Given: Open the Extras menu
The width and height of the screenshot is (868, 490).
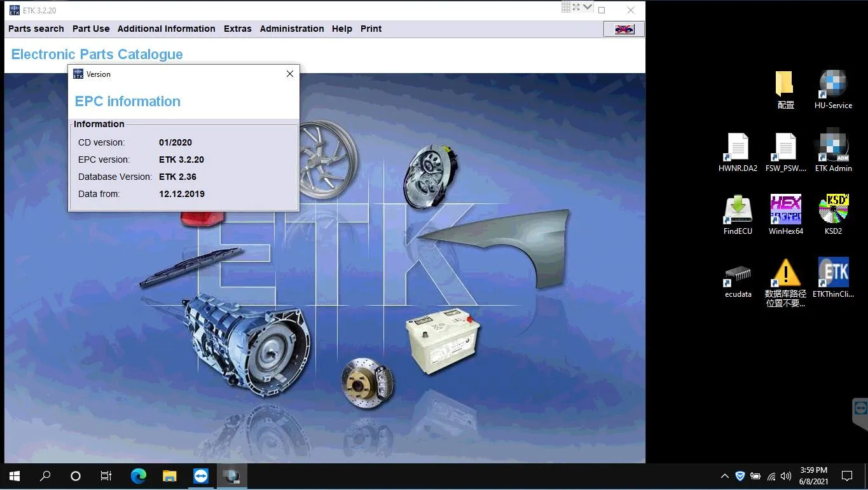Looking at the screenshot, I should tap(238, 29).
